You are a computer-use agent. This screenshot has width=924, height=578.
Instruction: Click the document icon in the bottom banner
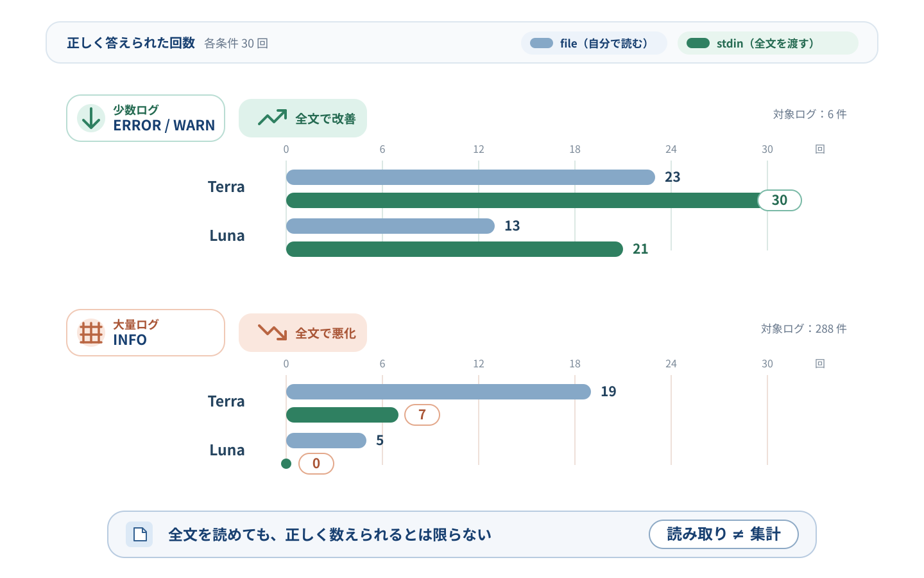[x=139, y=534]
